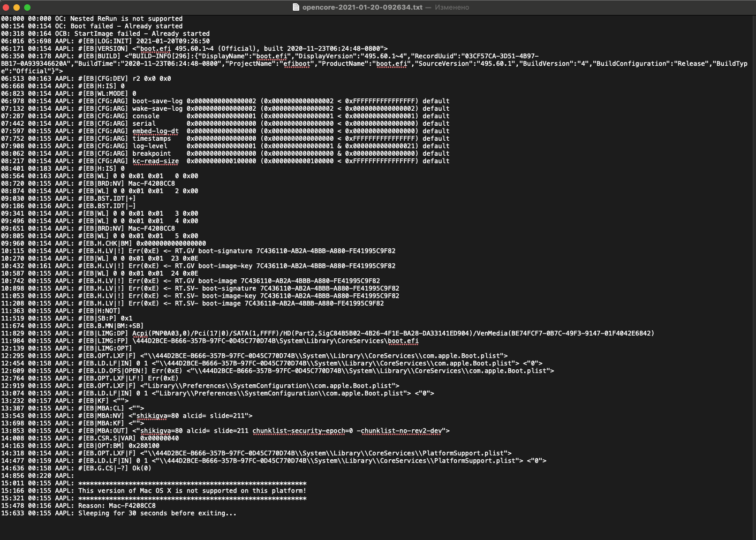Click '#[EB|LOG:INIT] 2021-01-20T09:26:50' line
Viewport: 756px width, 540px height.
point(105,41)
